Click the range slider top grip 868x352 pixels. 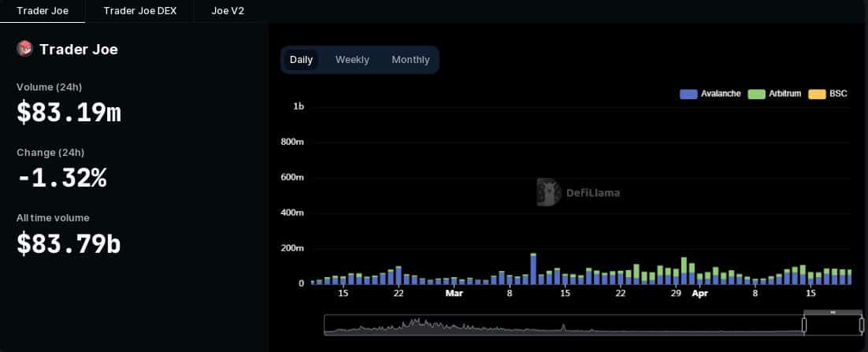[x=833, y=312]
